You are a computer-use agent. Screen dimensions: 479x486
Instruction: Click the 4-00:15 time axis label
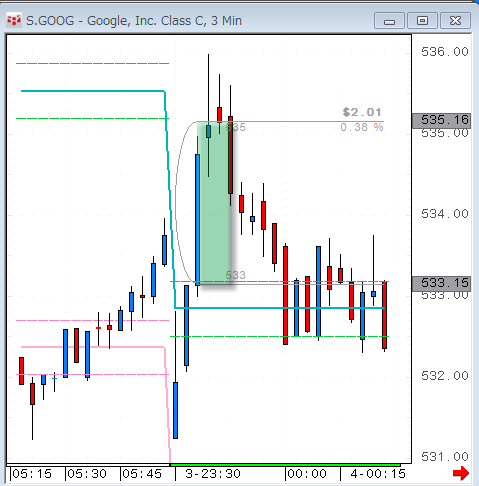coord(378,474)
